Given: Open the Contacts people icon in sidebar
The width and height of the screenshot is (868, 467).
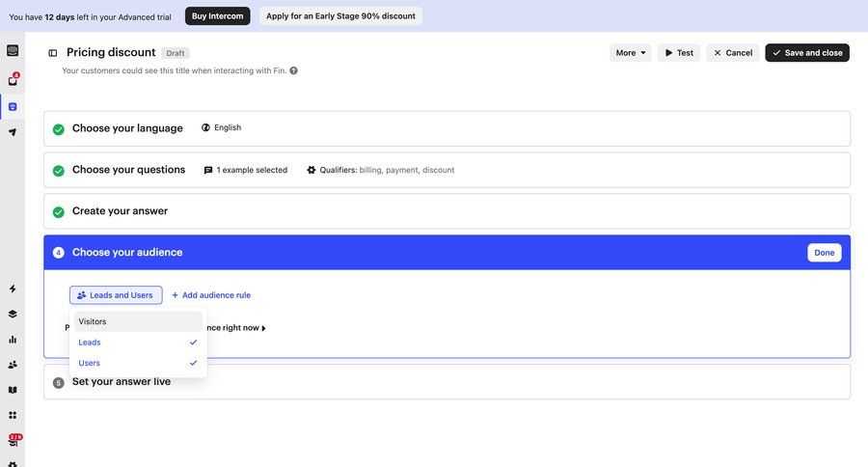Looking at the screenshot, I should pos(13,365).
